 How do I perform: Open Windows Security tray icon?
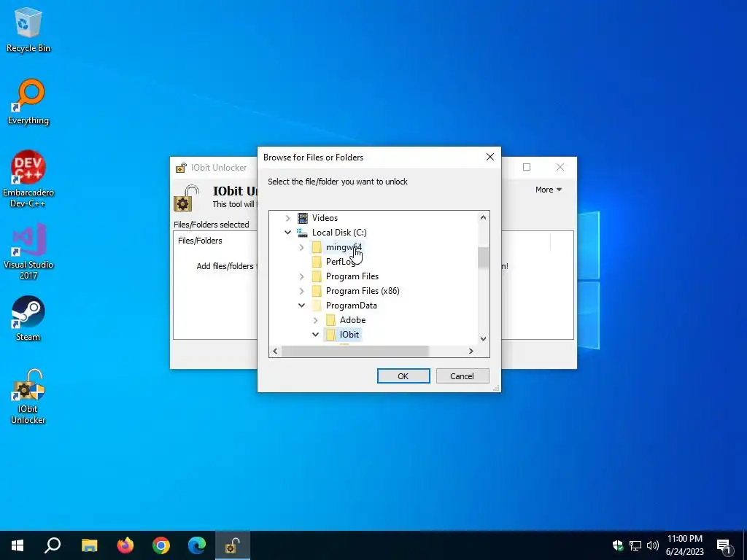(x=618, y=545)
